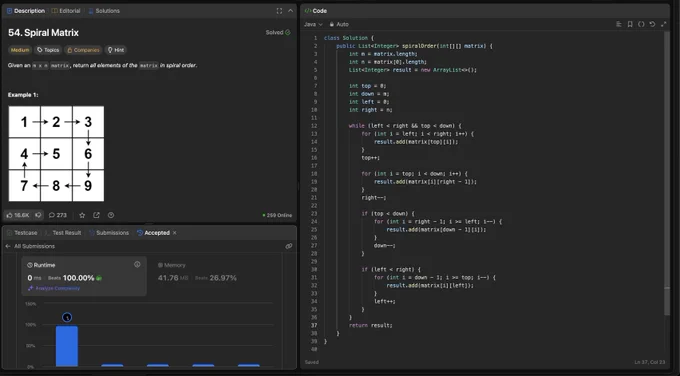
Task: Click the 'down--;' code line
Action: [385, 245]
